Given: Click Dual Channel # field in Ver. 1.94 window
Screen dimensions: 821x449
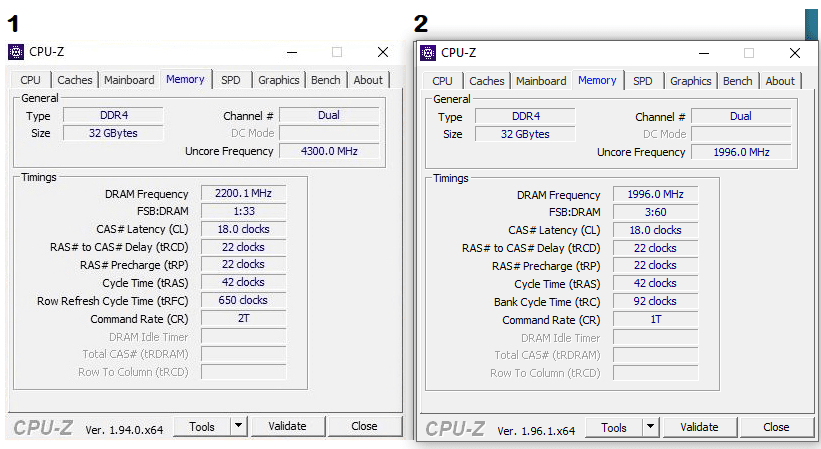Looking at the screenshot, I should (x=329, y=115).
